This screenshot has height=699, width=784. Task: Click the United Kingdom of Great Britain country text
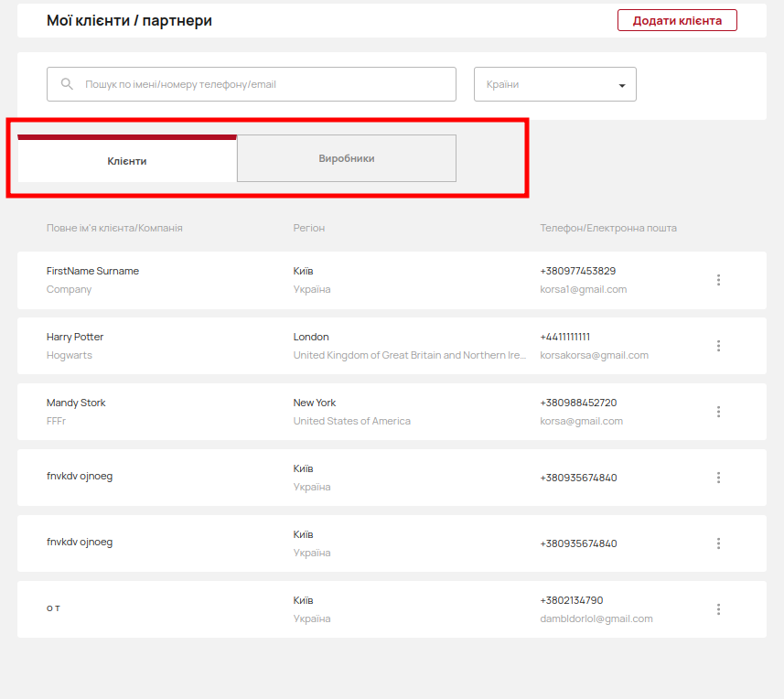pos(410,356)
